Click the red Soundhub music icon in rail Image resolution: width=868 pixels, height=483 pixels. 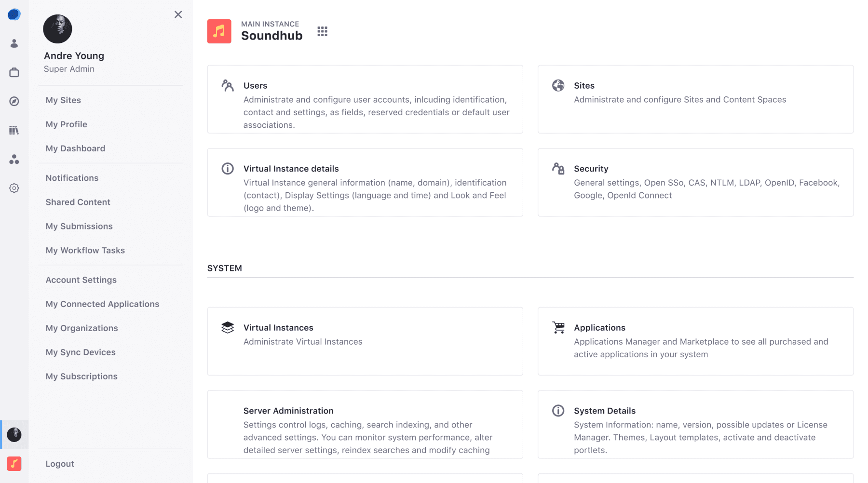pyautogui.click(x=14, y=464)
